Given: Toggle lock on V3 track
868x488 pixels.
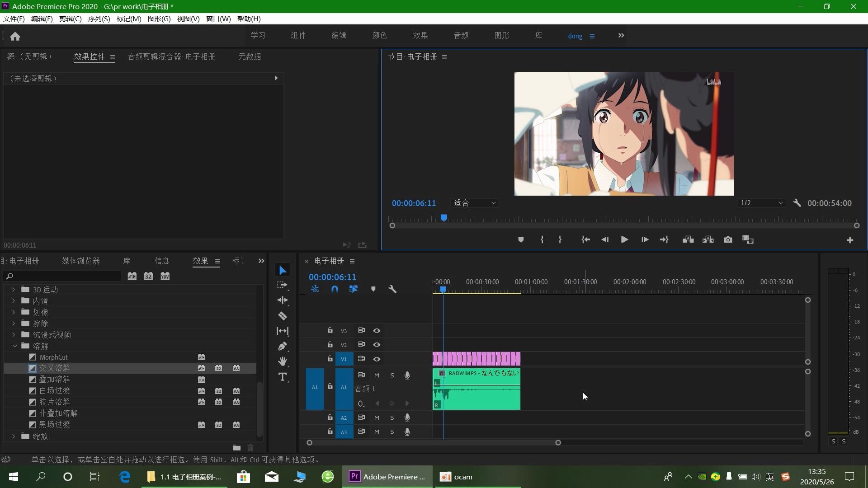Looking at the screenshot, I should 330,330.
